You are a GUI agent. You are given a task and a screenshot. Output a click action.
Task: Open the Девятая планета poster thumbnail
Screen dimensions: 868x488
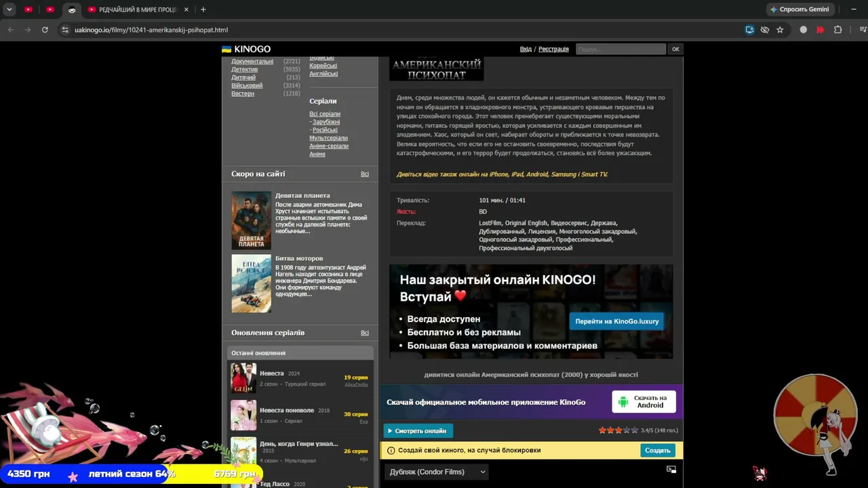click(x=251, y=220)
